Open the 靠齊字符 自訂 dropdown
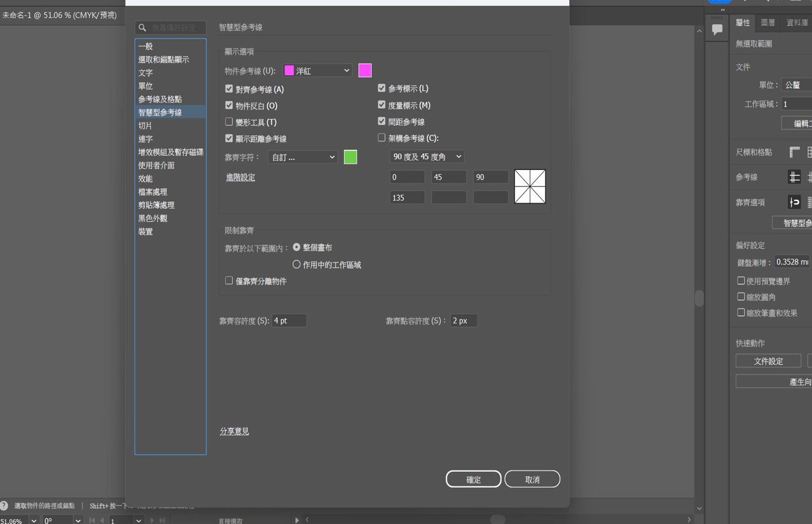812x524 pixels. tap(303, 157)
